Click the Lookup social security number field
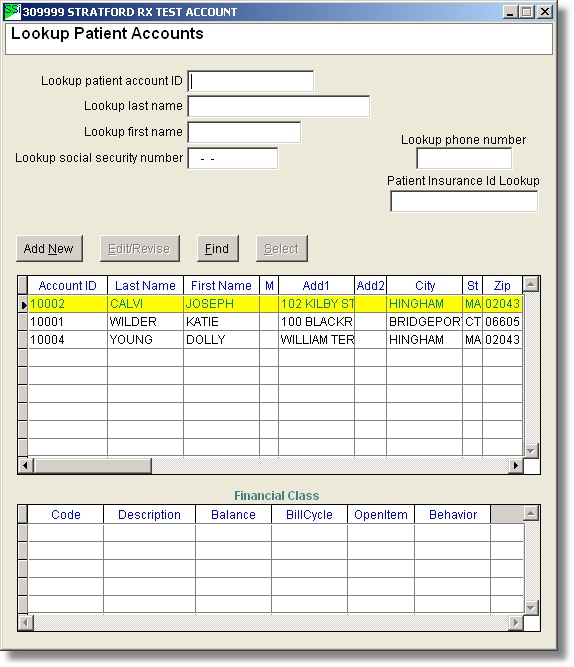This screenshot has width=574, height=667. pos(233,159)
